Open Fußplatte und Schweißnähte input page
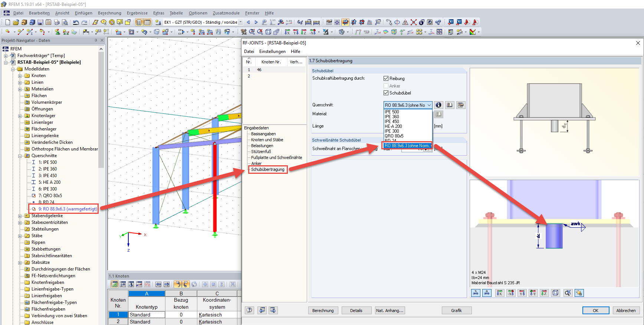Viewport: 644px width, 325px height. point(276,157)
